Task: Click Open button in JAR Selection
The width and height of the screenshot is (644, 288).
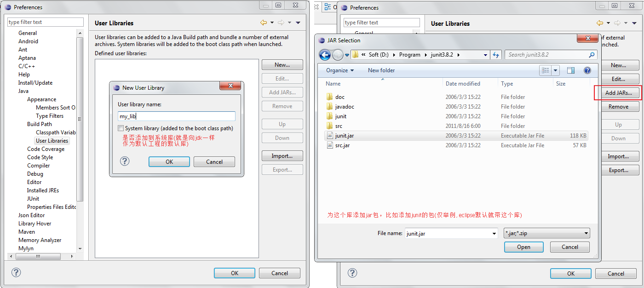Action: [x=523, y=247]
